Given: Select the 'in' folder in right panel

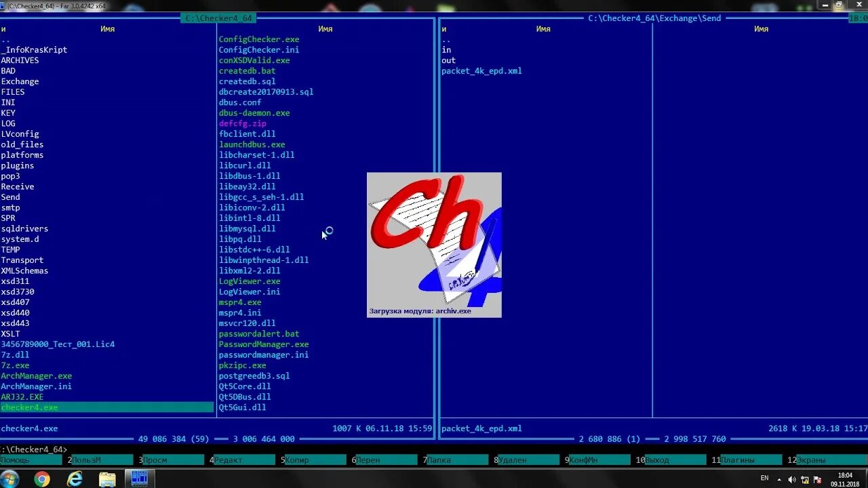Looking at the screenshot, I should tap(446, 49).
